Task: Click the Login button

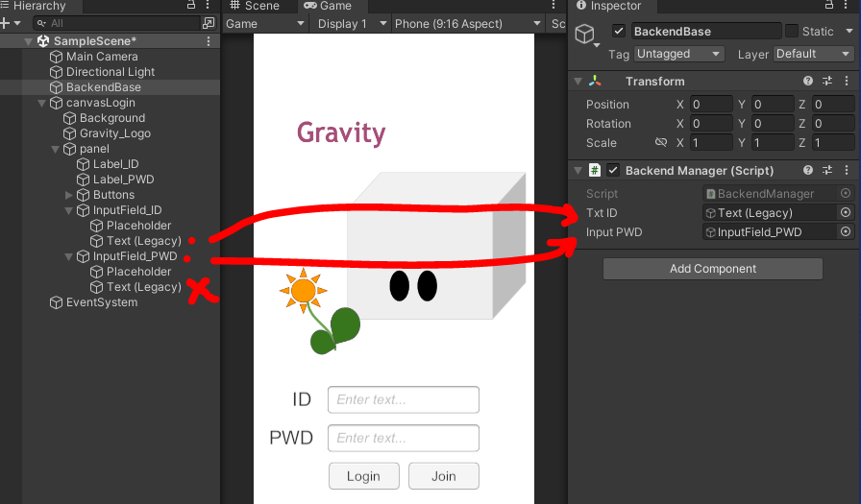Action: click(x=364, y=476)
